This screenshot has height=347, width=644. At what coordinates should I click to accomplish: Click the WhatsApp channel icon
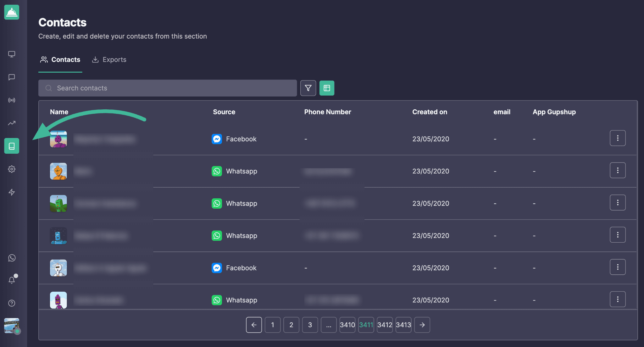12,258
